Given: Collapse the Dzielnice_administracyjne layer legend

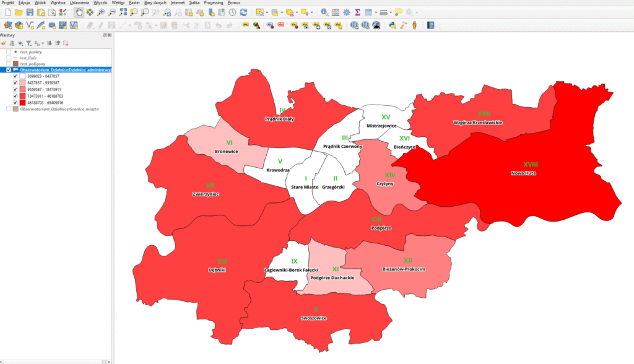Looking at the screenshot, I should tap(3, 70).
